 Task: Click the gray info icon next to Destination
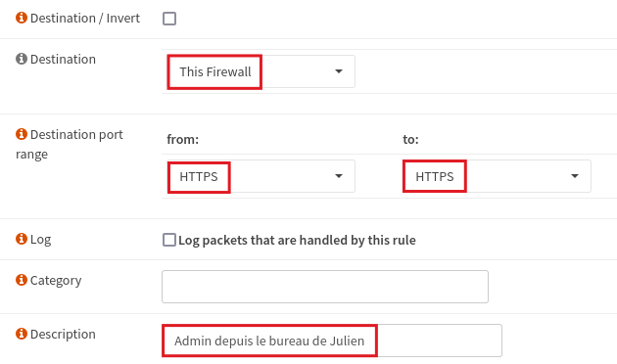click(22, 59)
